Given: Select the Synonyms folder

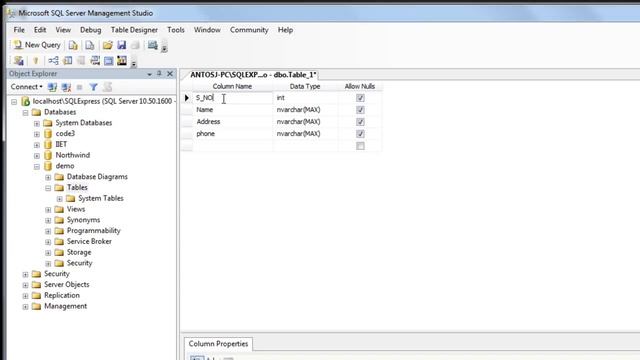Looking at the screenshot, I should point(83,220).
